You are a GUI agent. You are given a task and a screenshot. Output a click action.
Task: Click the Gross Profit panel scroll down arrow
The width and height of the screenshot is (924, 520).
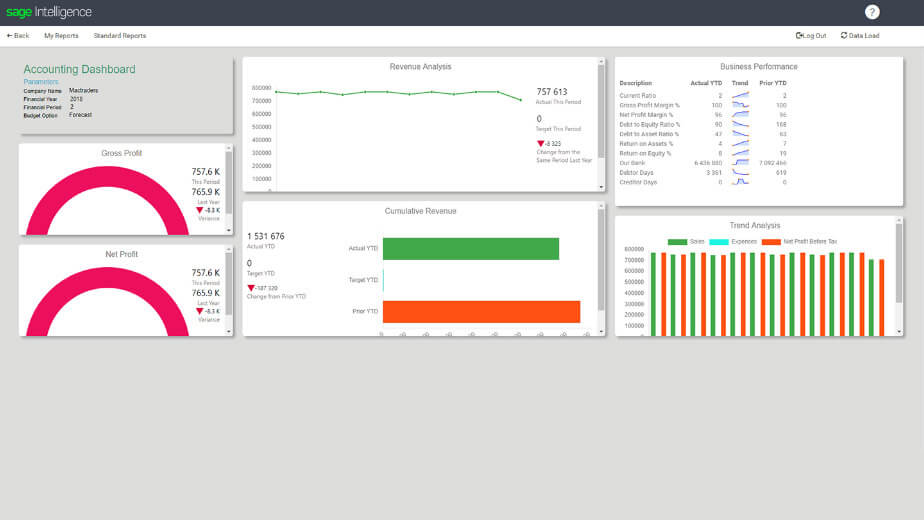229,230
